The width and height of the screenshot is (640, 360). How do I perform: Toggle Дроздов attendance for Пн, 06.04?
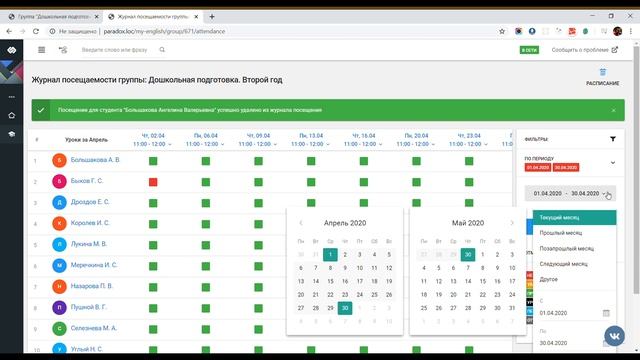coord(206,203)
